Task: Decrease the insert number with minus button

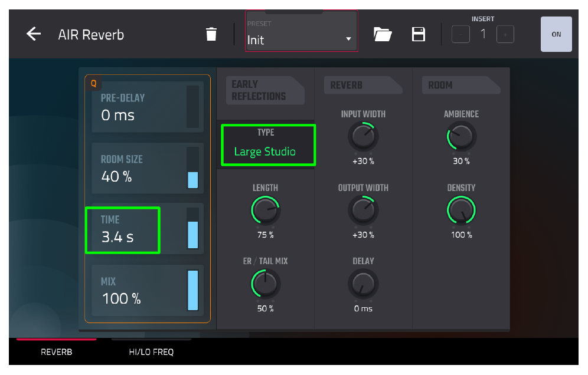Action: pyautogui.click(x=460, y=34)
